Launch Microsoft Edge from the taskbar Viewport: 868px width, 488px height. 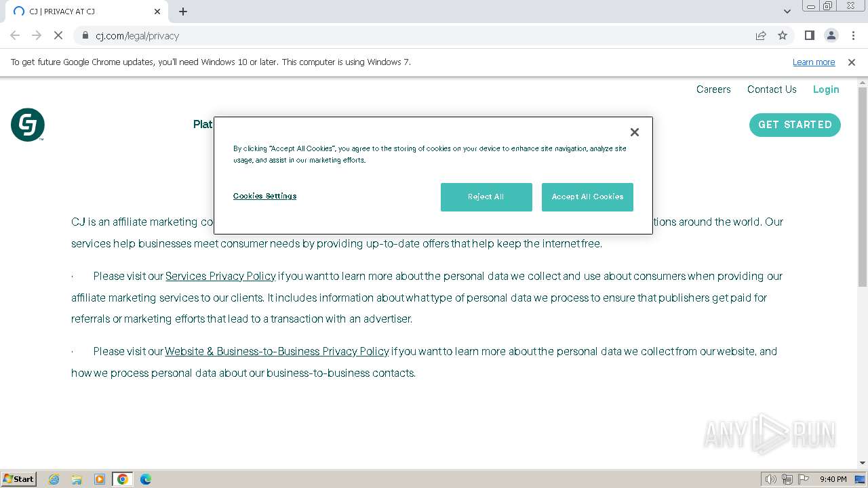[146, 479]
